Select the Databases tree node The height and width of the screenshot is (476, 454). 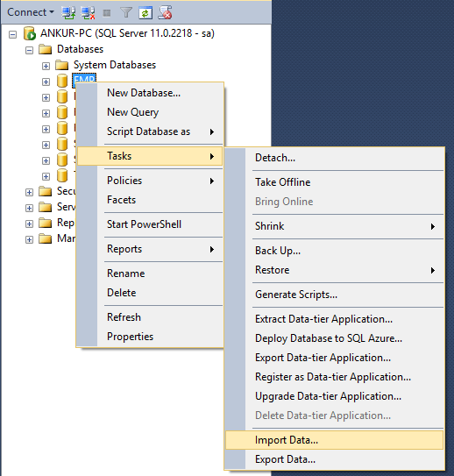click(x=80, y=49)
